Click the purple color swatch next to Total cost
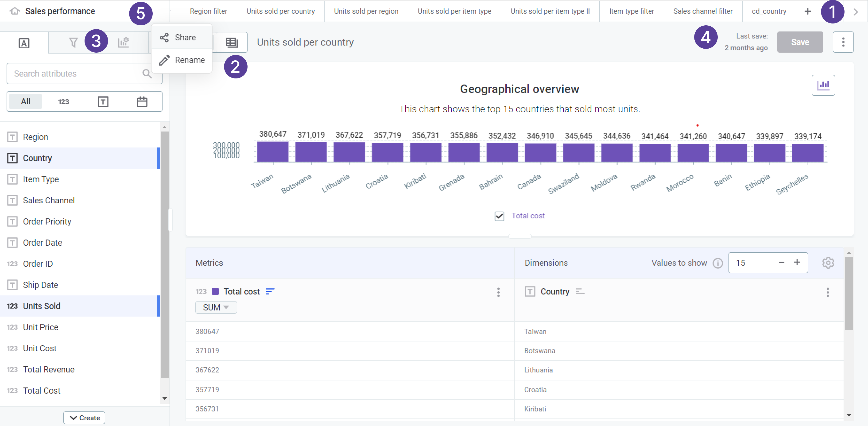The height and width of the screenshot is (426, 868). 216,291
